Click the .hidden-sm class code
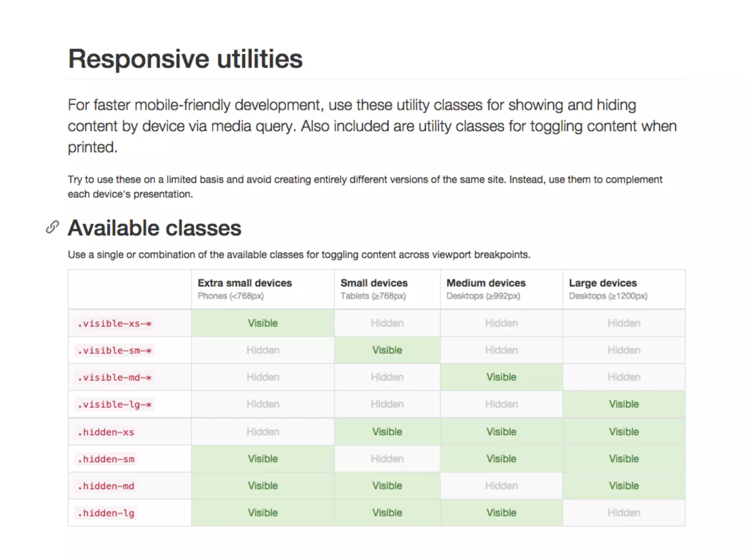The image size is (747, 560). click(x=106, y=459)
